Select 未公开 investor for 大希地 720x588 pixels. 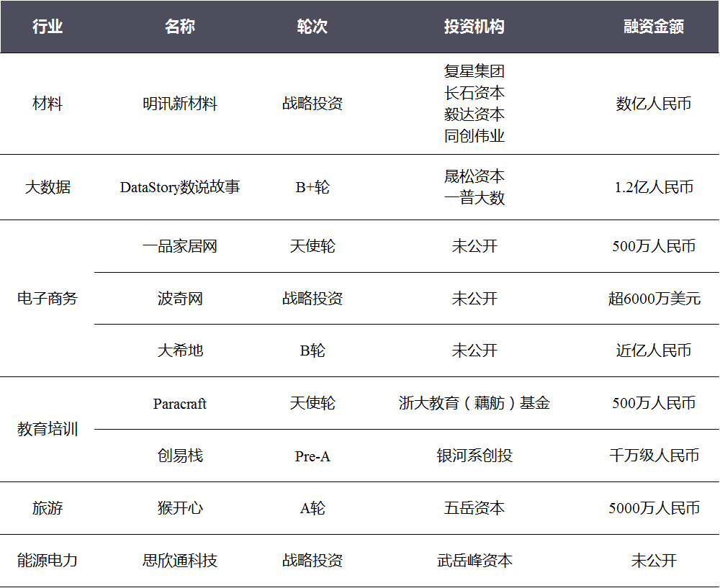pos(474,350)
